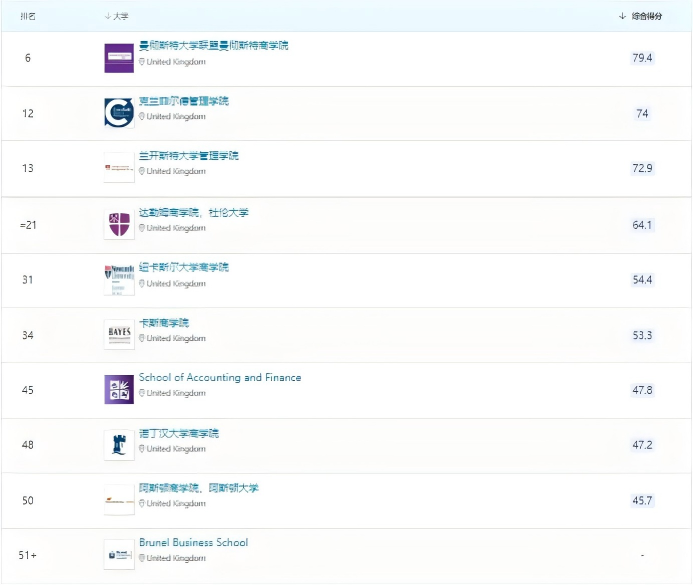Click location pin under 克兰菲尔德管理学院

(142, 116)
